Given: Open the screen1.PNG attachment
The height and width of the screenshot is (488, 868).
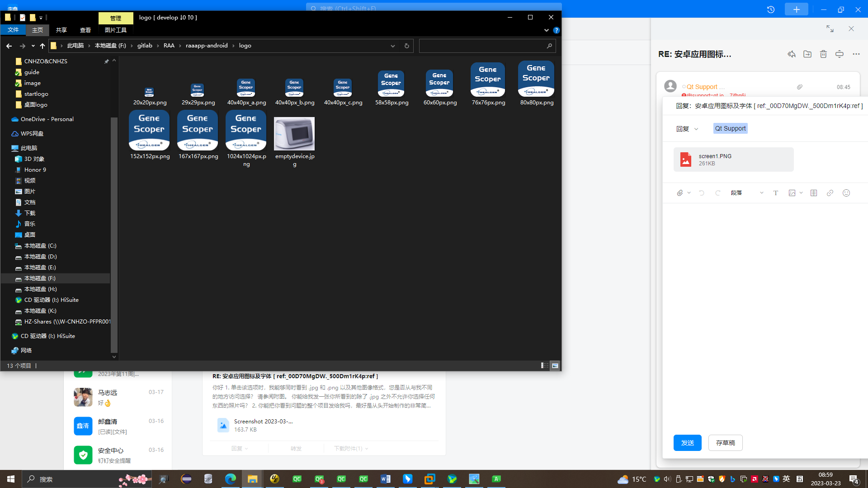Looking at the screenshot, I should tap(733, 160).
